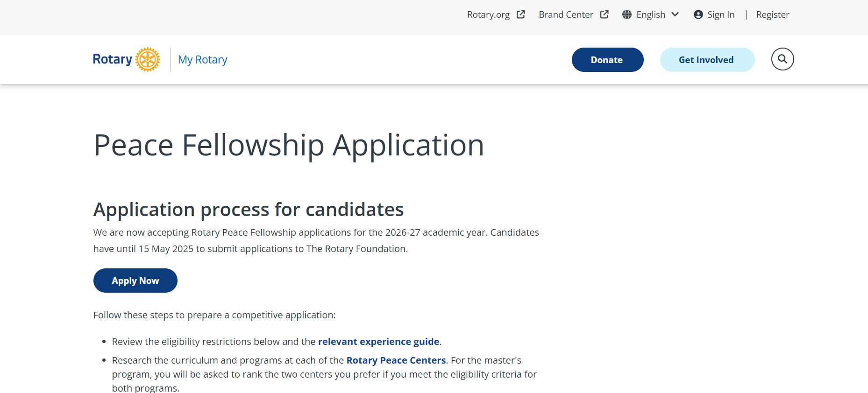The width and height of the screenshot is (868, 393).
Task: Open the Rotary Peace Centers link
Action: 396,360
